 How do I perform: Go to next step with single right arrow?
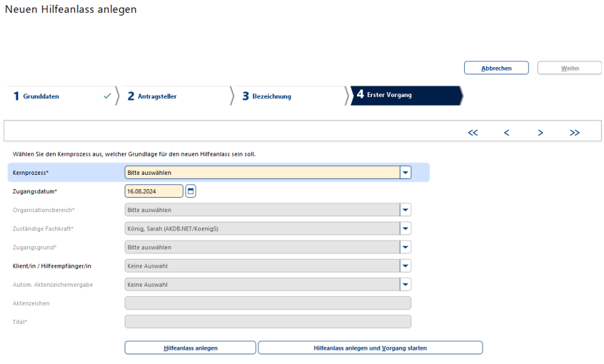pos(540,133)
